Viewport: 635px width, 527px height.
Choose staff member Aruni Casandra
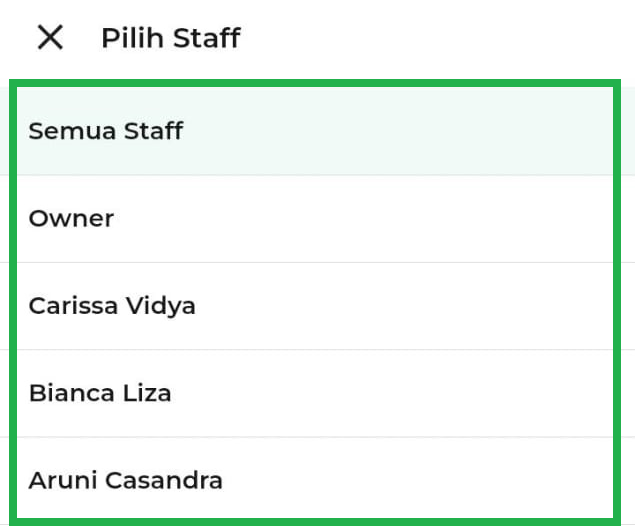[x=125, y=480]
